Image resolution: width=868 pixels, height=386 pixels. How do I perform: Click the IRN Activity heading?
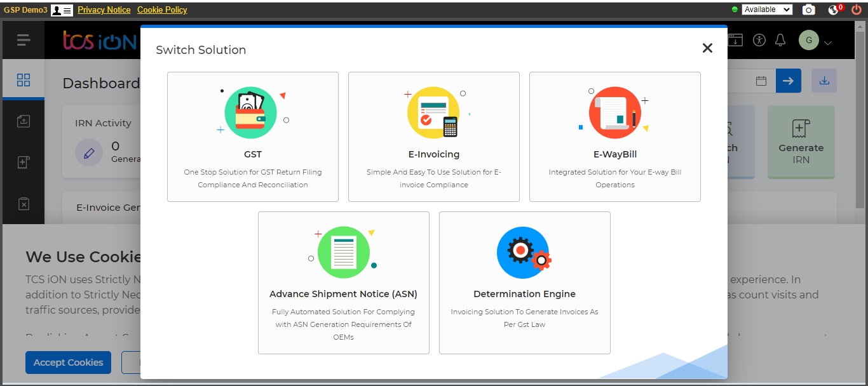[x=103, y=123]
